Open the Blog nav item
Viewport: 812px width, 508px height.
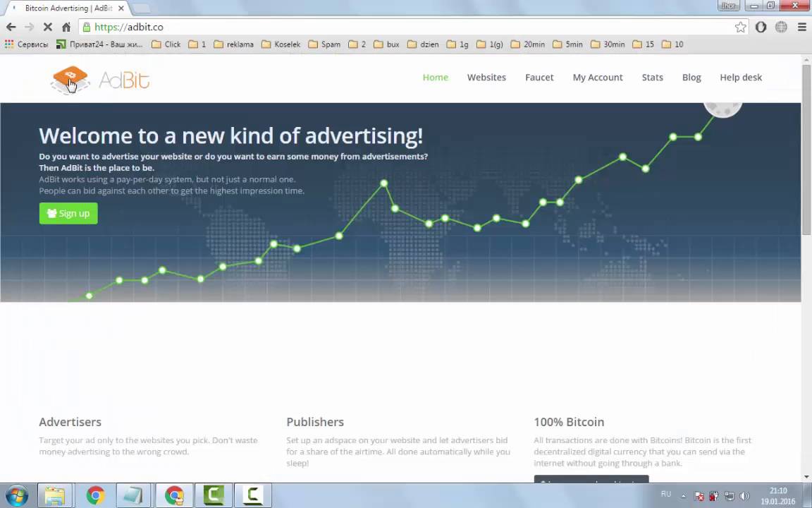click(691, 77)
